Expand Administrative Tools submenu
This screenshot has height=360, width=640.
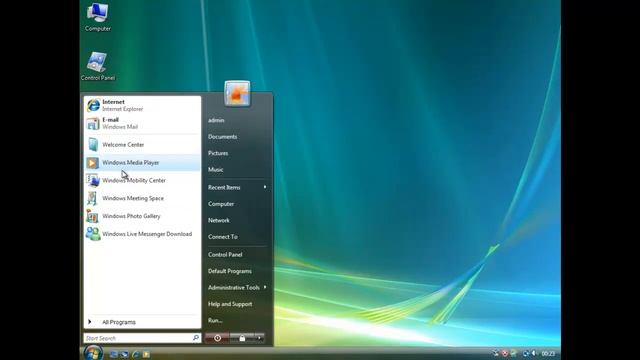[238, 287]
